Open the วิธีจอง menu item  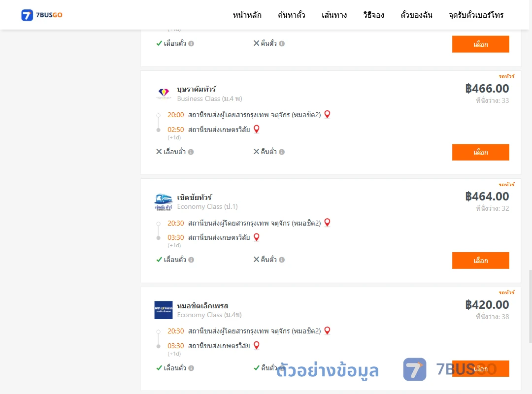373,15
